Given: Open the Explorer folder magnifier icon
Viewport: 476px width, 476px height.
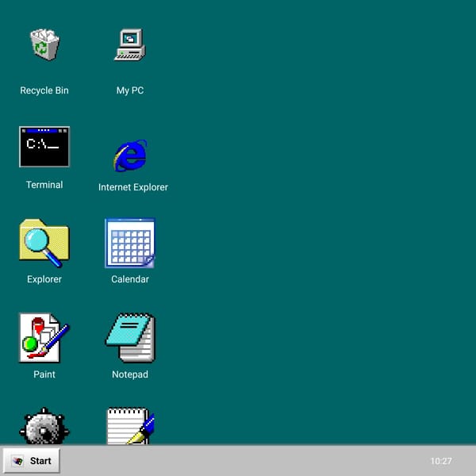Looking at the screenshot, I should (x=44, y=244).
